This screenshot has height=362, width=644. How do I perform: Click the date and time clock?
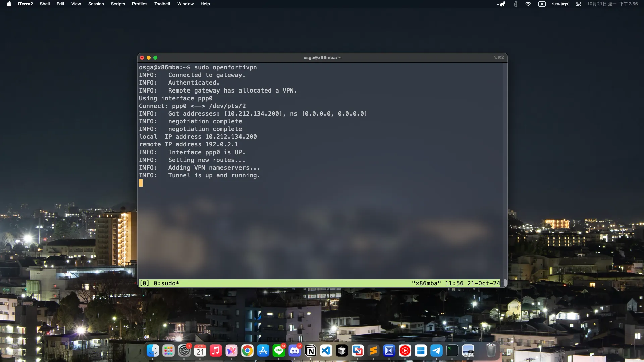click(x=612, y=4)
